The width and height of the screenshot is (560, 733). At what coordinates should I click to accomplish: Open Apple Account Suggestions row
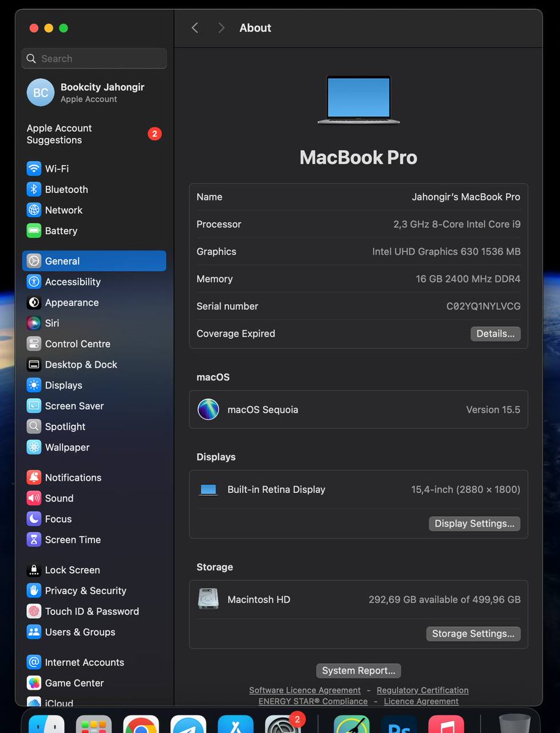click(94, 134)
